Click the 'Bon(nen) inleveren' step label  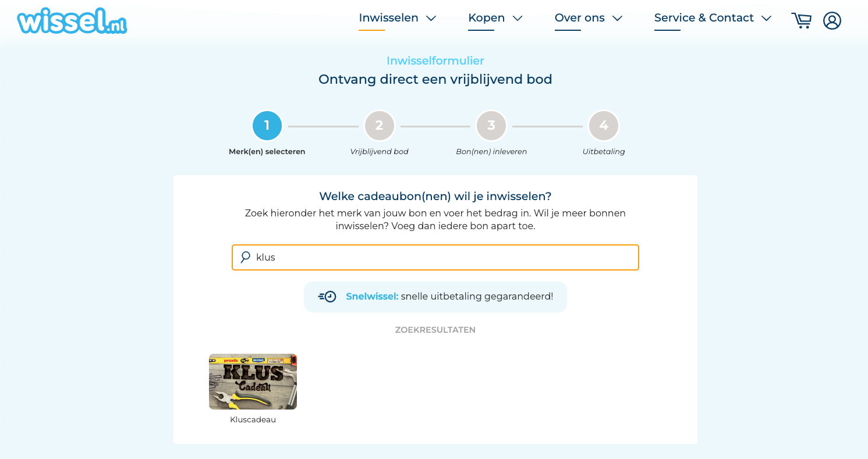(491, 151)
